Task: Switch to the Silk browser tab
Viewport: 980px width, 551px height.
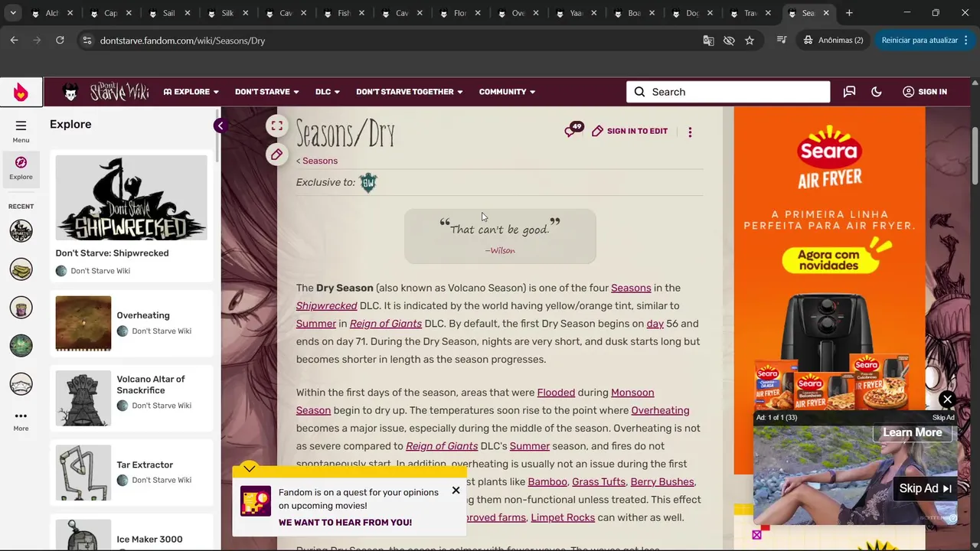Action: point(227,13)
